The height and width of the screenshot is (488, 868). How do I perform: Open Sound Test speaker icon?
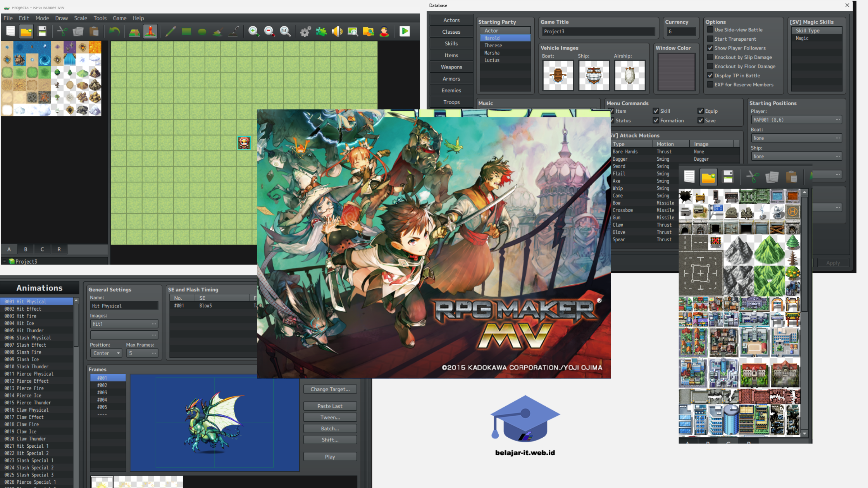(x=337, y=31)
